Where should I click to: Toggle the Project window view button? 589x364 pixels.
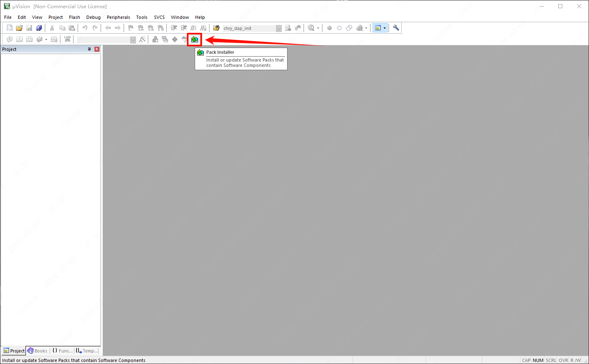(378, 28)
